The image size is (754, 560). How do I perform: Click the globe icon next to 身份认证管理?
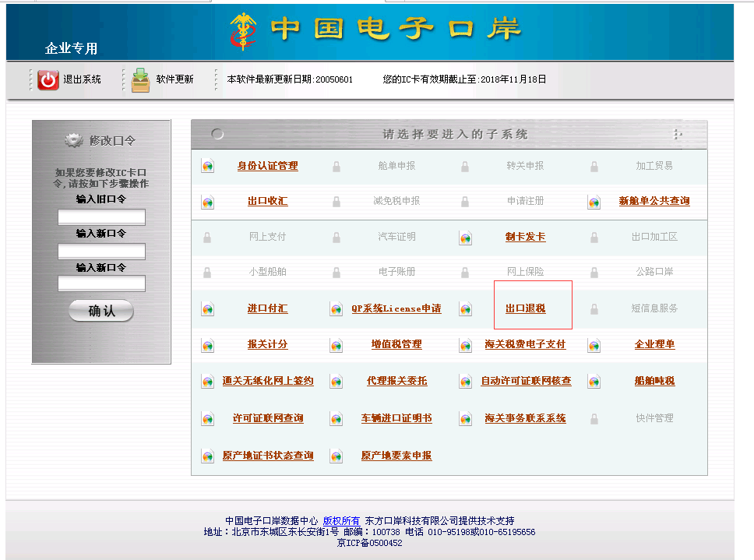[208, 166]
